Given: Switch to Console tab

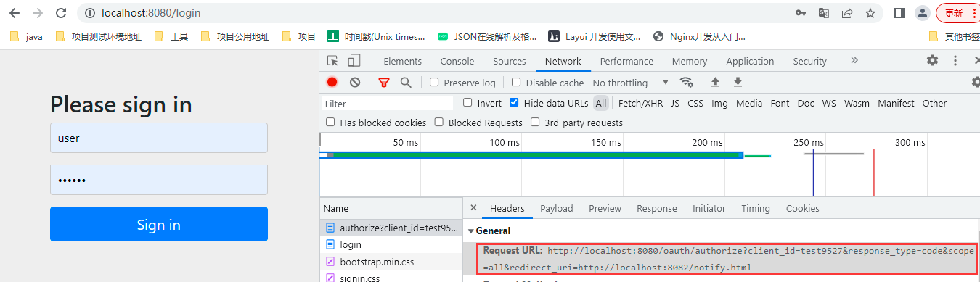Looking at the screenshot, I should pyautogui.click(x=457, y=62).
